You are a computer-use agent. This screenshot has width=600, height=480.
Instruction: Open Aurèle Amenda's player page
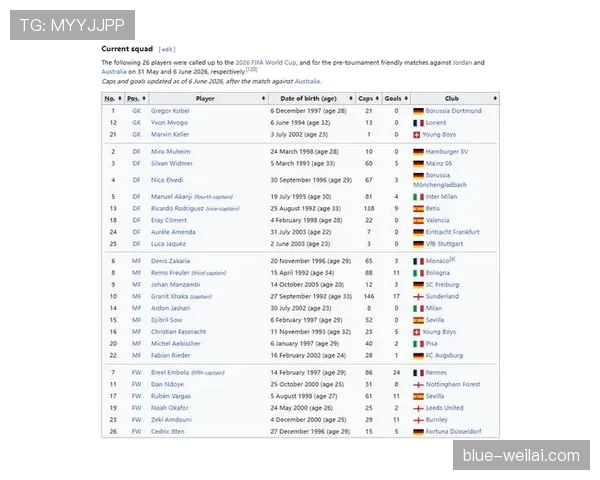coord(173,232)
